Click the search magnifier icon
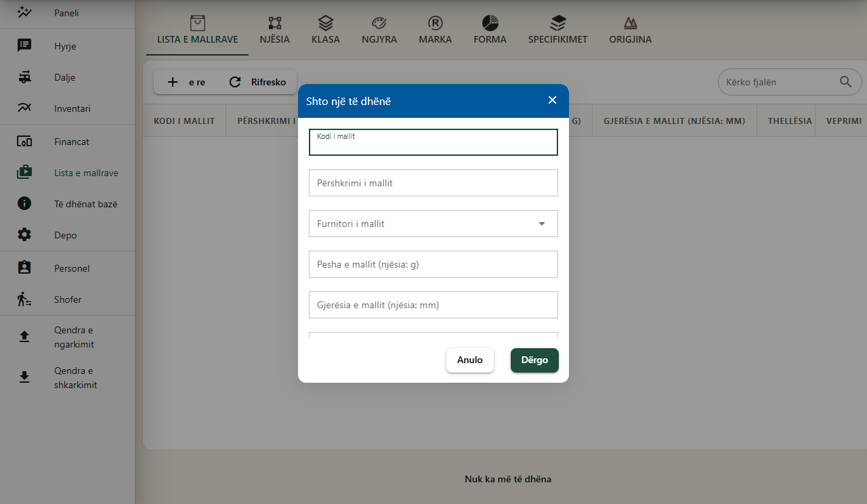This screenshot has height=504, width=867. pos(845,82)
